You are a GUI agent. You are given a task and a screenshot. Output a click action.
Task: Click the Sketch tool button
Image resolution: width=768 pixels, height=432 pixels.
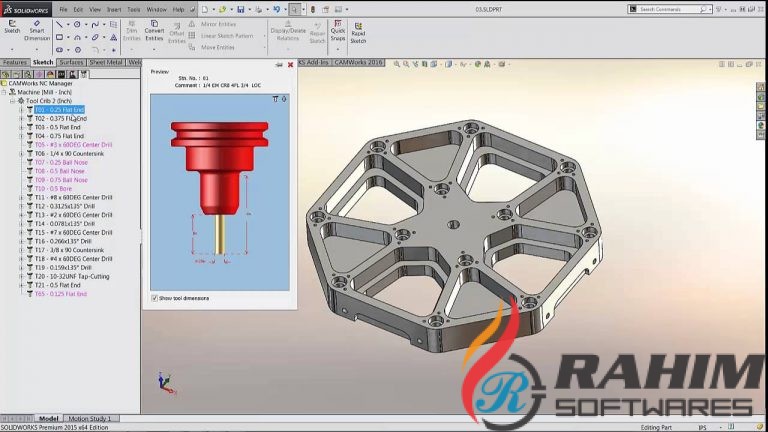click(x=12, y=27)
